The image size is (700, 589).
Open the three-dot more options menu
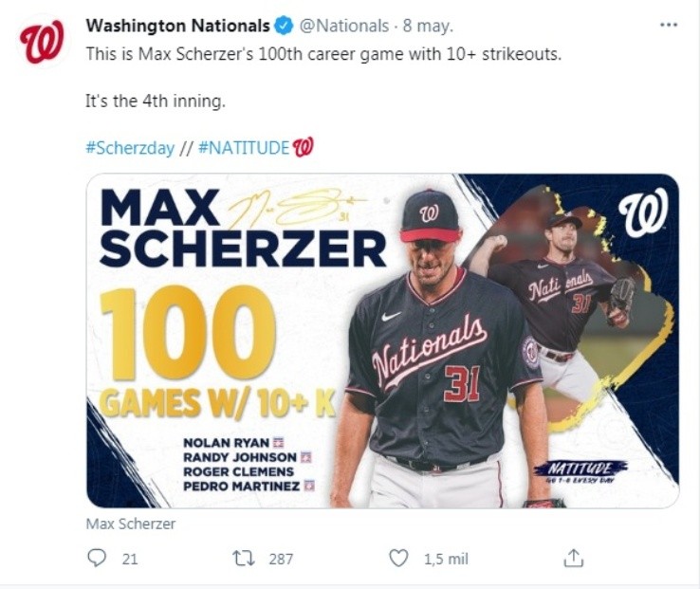(x=669, y=25)
